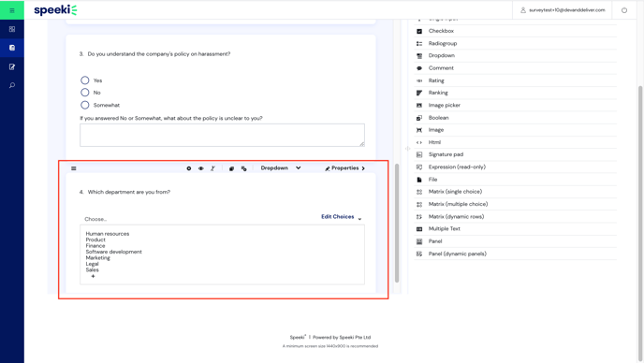
Task: Open the dashboard grid icon in sidebar
Action: point(12,29)
